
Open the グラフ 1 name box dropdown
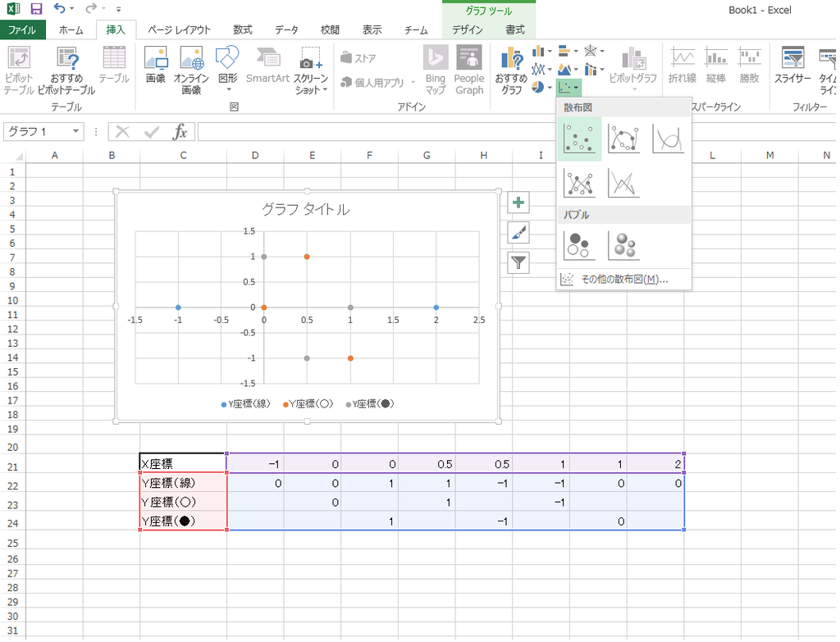pyautogui.click(x=77, y=132)
